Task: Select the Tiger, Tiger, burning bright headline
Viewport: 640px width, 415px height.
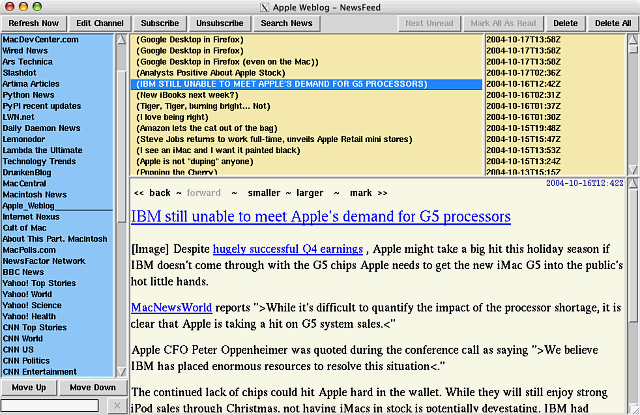Action: point(307,106)
